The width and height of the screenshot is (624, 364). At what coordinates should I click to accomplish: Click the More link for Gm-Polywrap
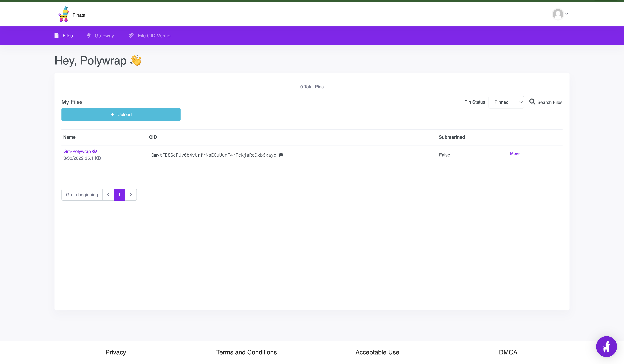click(515, 153)
